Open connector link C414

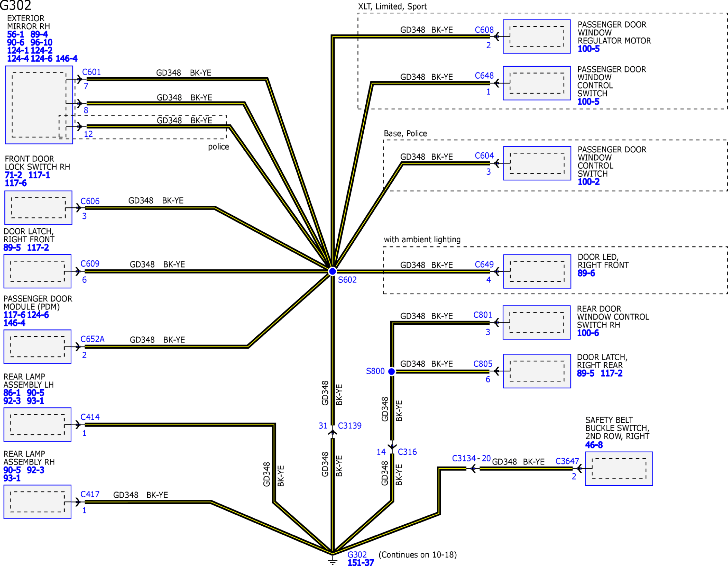point(90,417)
